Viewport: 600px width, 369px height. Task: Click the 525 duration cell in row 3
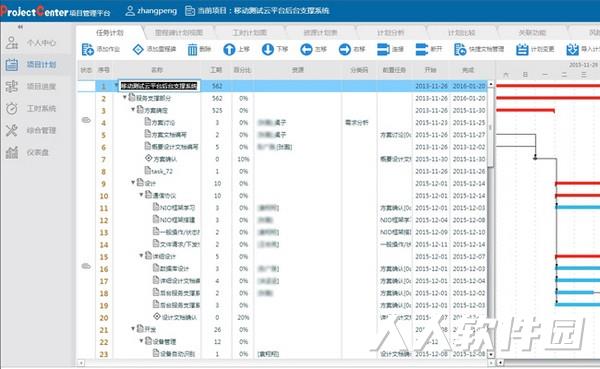pyautogui.click(x=217, y=110)
